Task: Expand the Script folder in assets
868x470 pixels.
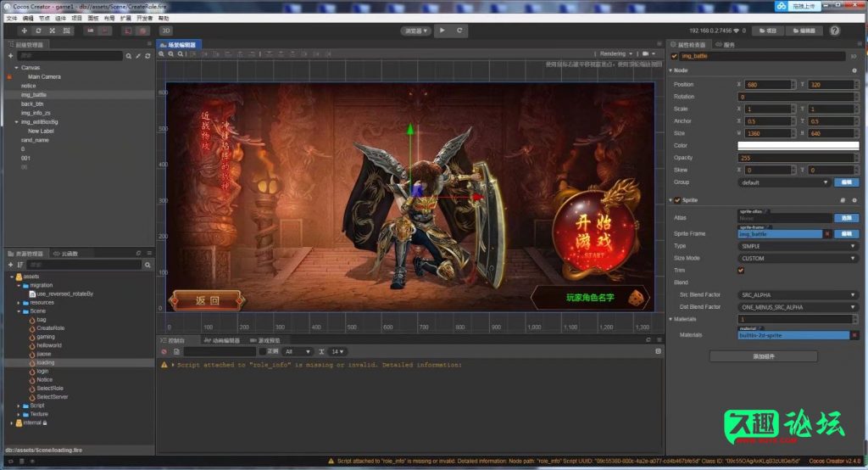Action: 19,406
